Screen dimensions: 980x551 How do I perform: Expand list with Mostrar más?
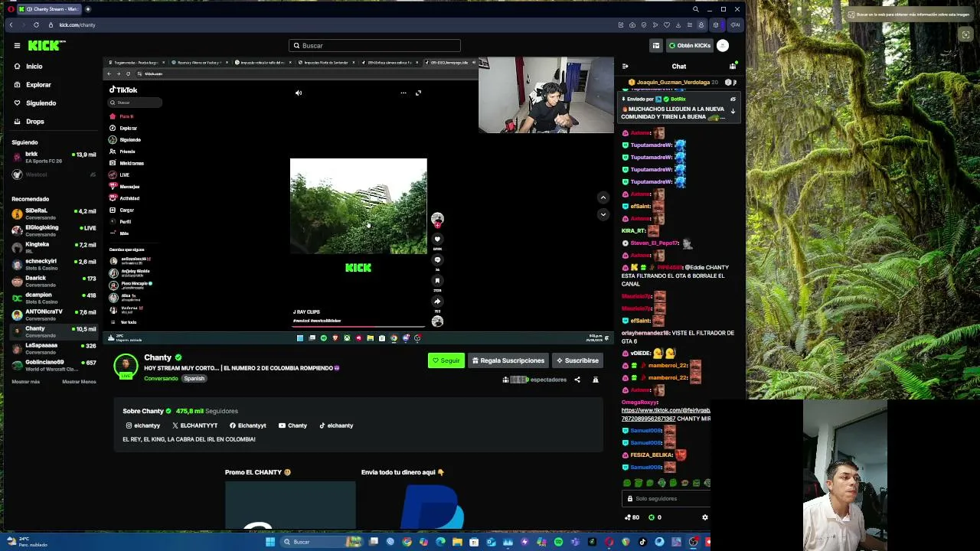click(25, 382)
